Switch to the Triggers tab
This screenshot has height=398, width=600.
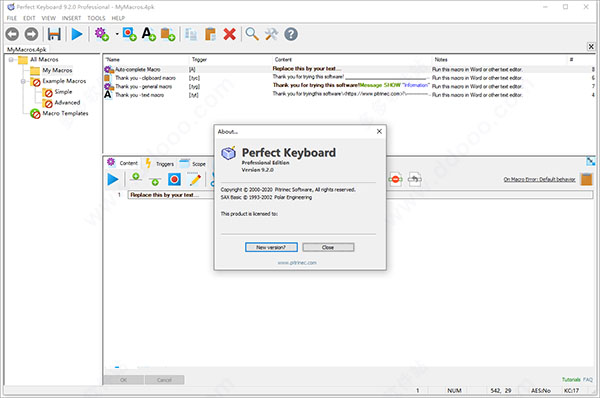point(160,164)
